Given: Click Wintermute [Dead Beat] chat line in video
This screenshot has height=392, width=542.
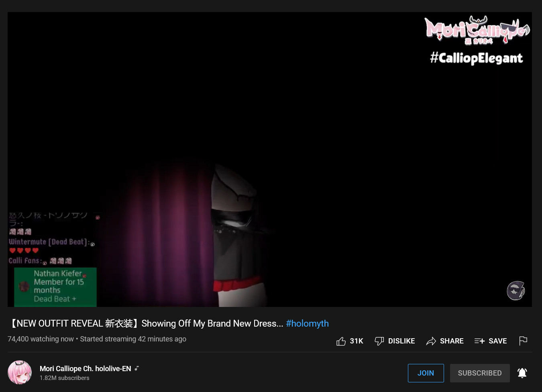Looking at the screenshot, I should (52, 246).
